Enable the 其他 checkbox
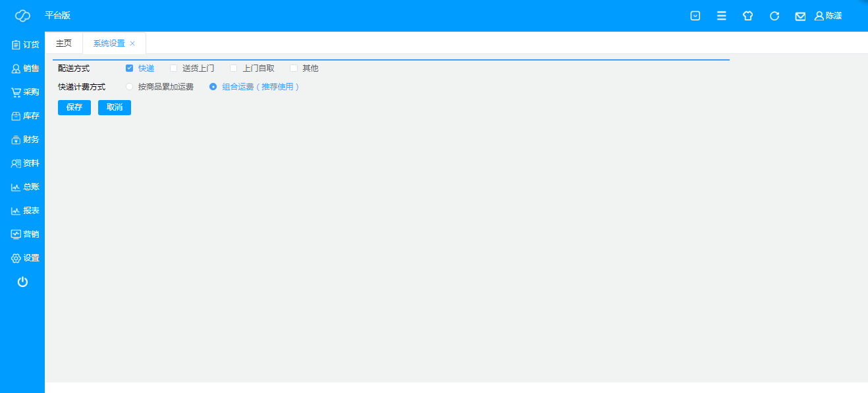 click(x=294, y=68)
